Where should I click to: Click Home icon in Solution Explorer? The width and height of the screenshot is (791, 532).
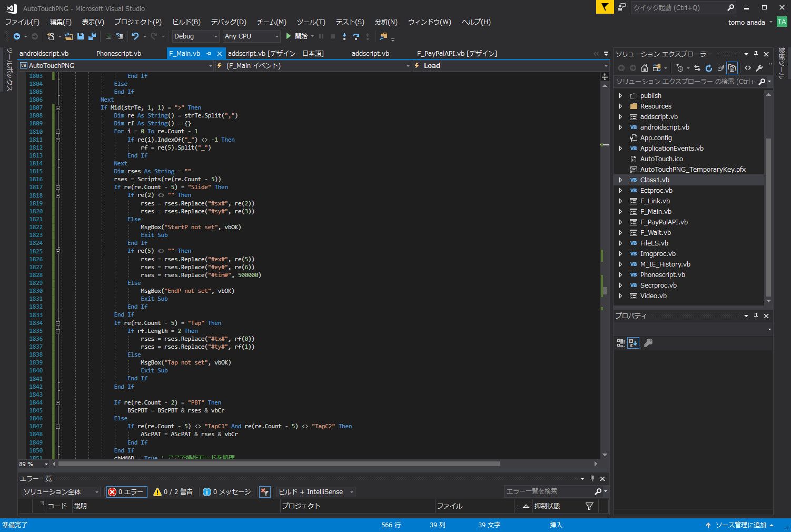pyautogui.click(x=644, y=68)
